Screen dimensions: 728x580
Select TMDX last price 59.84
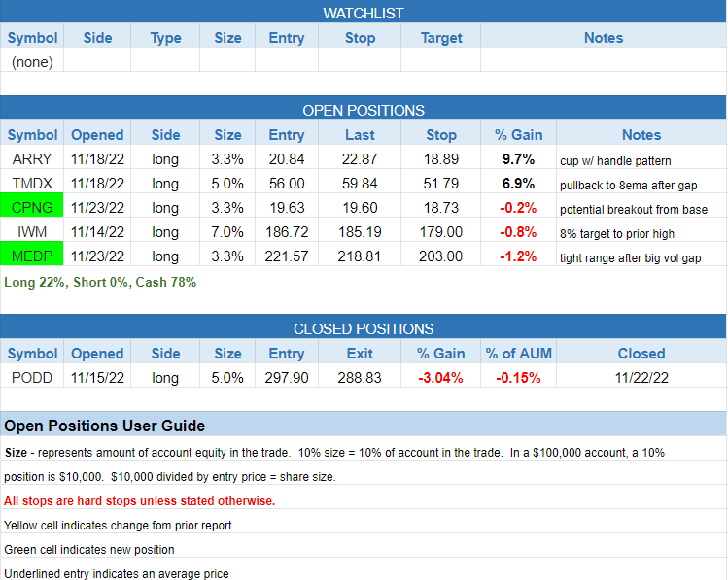tap(360, 184)
